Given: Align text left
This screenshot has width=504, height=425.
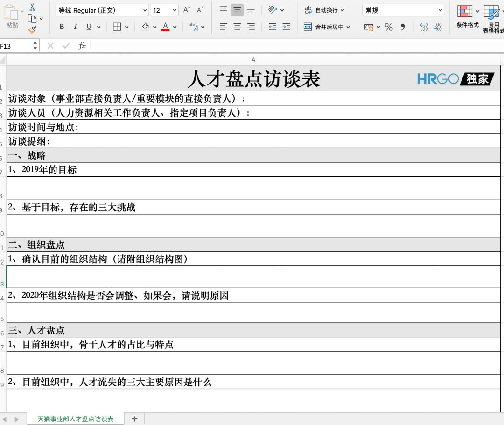Looking at the screenshot, I should tap(224, 27).
